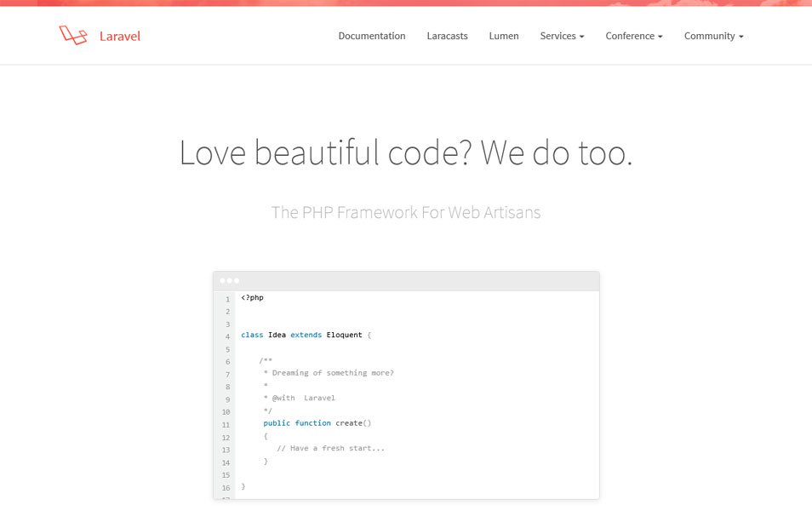Click the third dot in the code window title bar

[x=237, y=281]
